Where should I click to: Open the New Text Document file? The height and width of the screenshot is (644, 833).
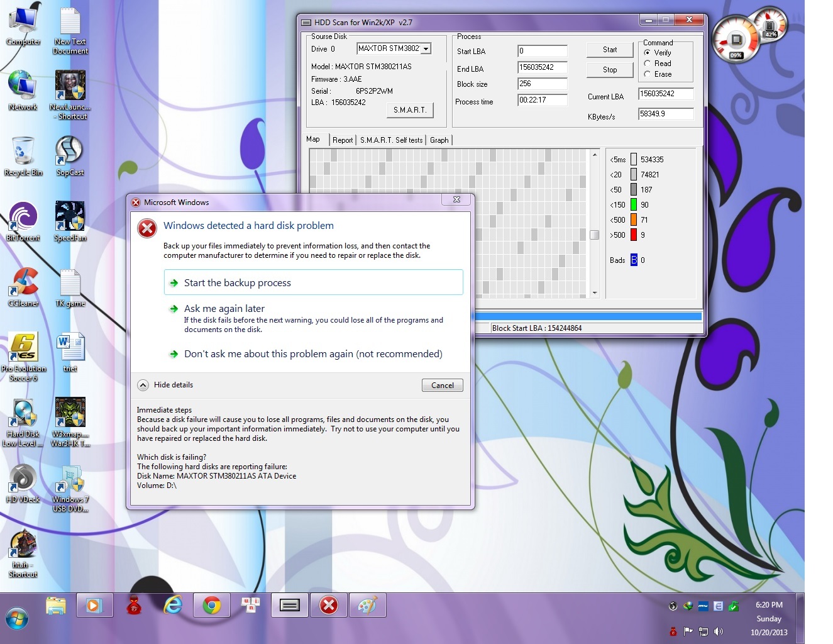[x=70, y=30]
